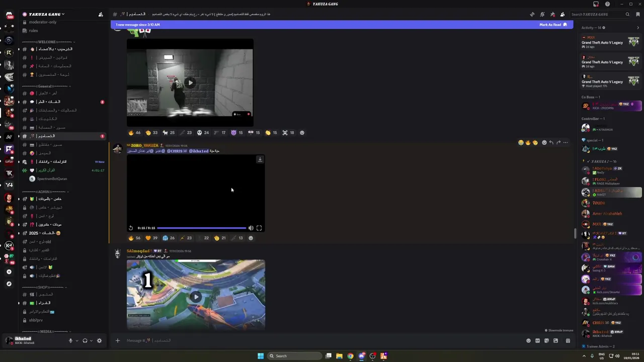Collapse the General category

(46, 86)
